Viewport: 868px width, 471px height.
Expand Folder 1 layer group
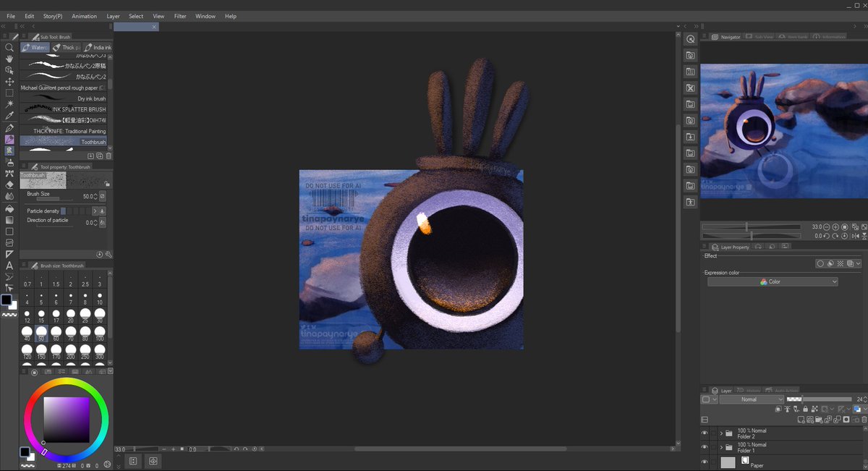coord(721,448)
